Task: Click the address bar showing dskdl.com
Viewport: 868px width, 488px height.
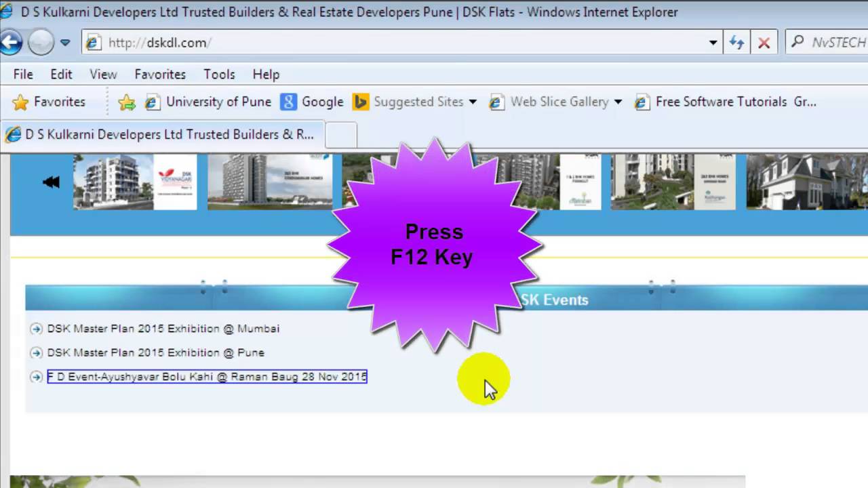Action: (x=401, y=43)
